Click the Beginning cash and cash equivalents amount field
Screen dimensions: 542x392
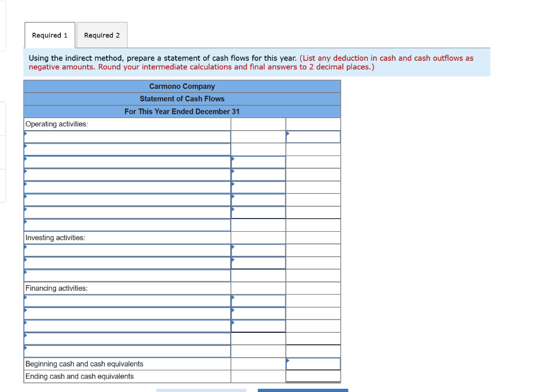[313, 363]
